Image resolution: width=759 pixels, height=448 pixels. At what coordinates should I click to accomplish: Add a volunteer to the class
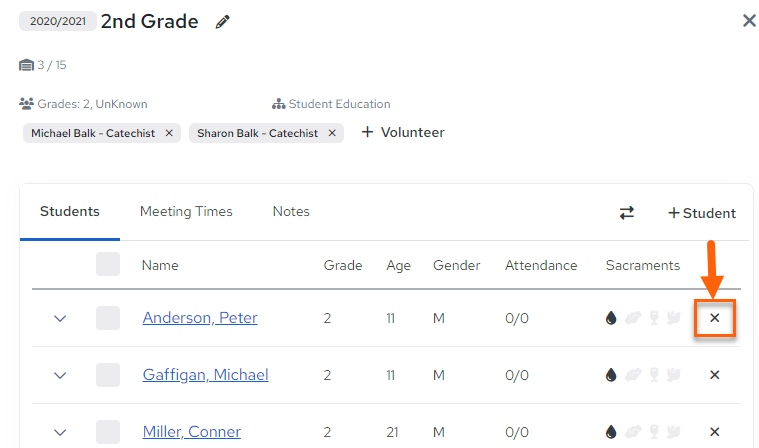tap(403, 133)
